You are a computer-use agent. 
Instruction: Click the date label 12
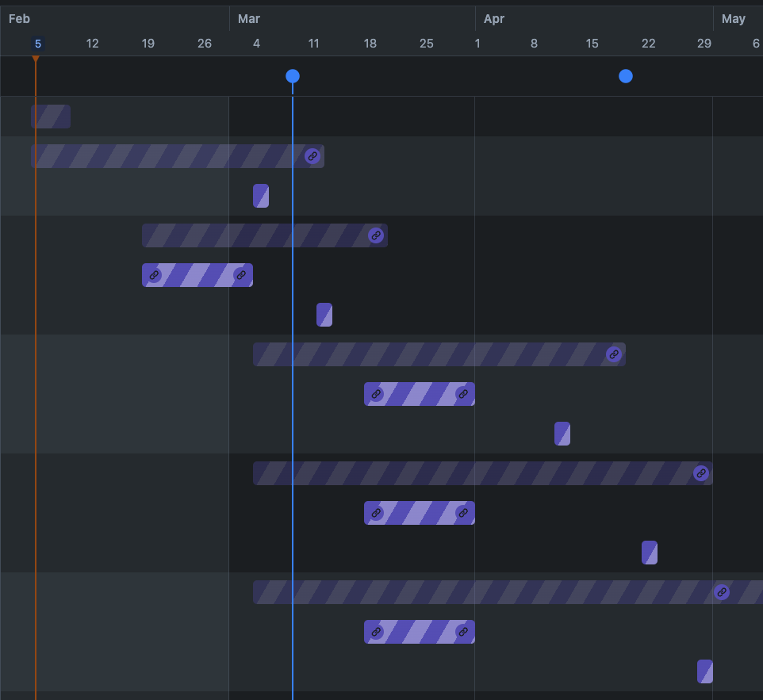tap(93, 44)
